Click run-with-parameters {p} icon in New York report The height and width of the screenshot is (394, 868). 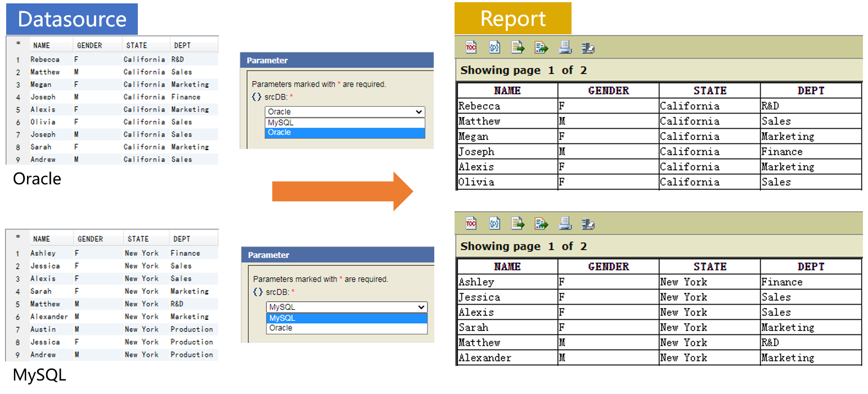(x=494, y=224)
